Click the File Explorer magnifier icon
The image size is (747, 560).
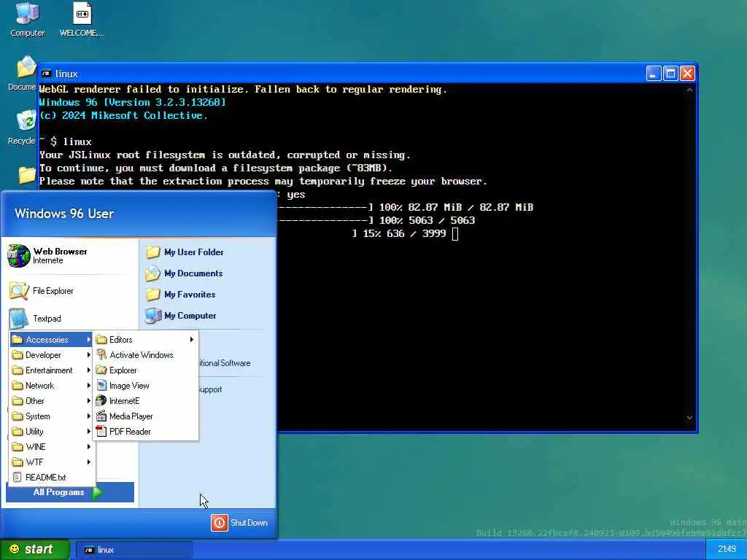[x=19, y=290]
